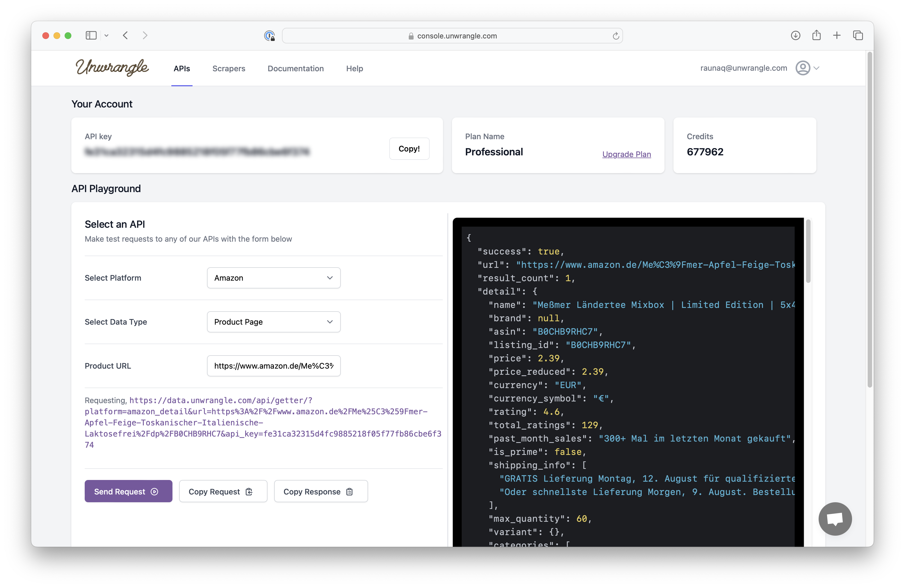Copy the API key with Copy! button
This screenshot has height=588, width=905.
click(409, 148)
